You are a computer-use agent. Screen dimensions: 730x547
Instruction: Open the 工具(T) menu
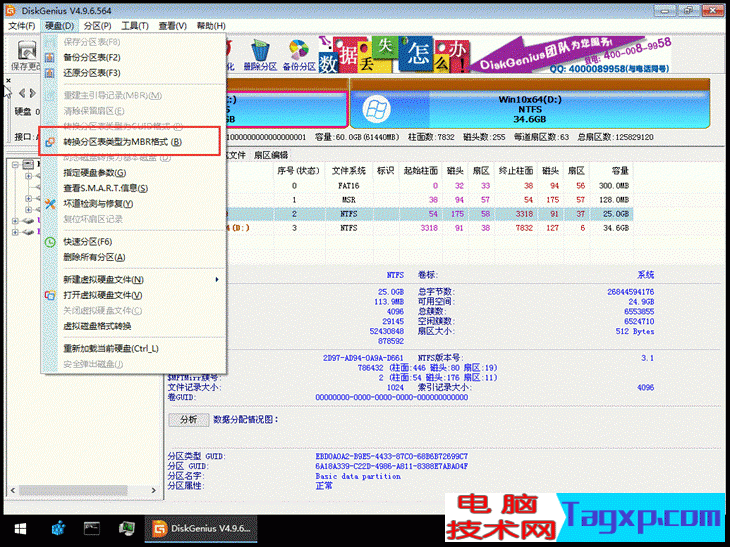[x=135, y=26]
